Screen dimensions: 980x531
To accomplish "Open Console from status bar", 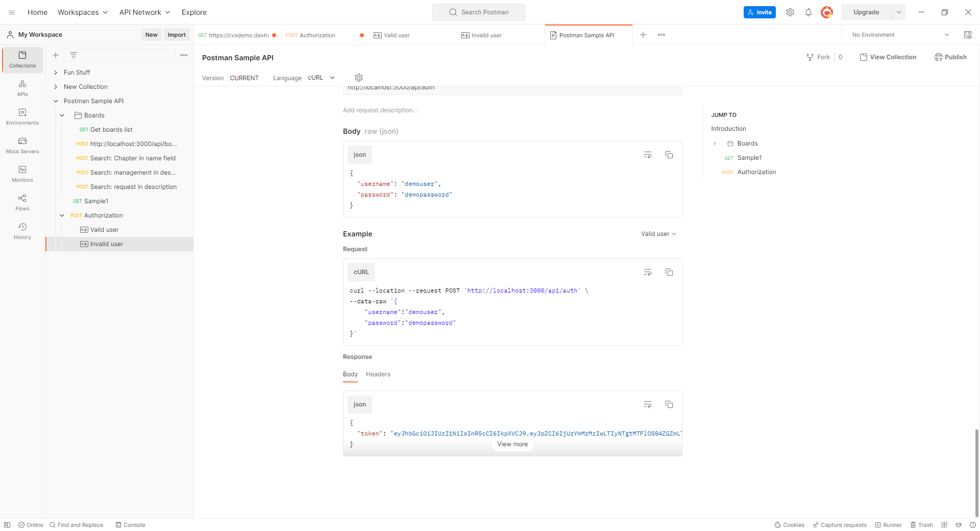I will 131,525.
